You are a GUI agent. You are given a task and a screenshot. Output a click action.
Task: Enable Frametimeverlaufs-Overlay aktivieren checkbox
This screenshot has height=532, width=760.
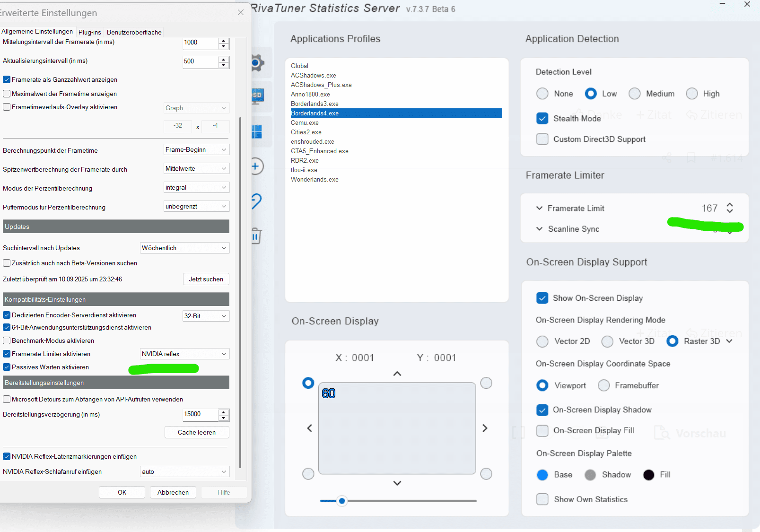[x=7, y=107]
